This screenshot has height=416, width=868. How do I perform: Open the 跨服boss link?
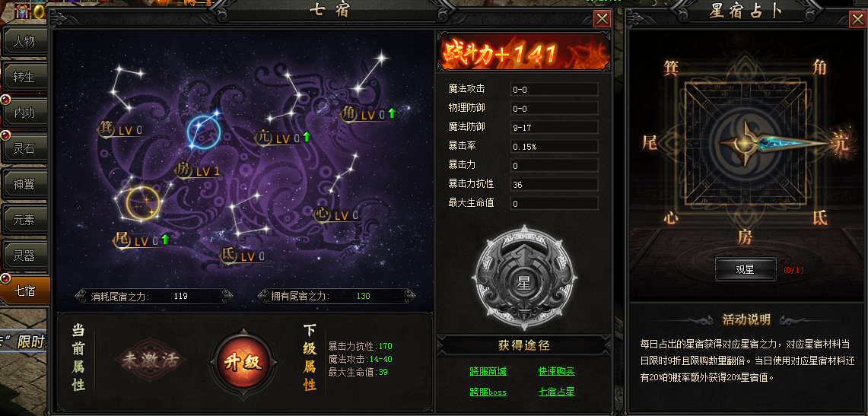[488, 392]
